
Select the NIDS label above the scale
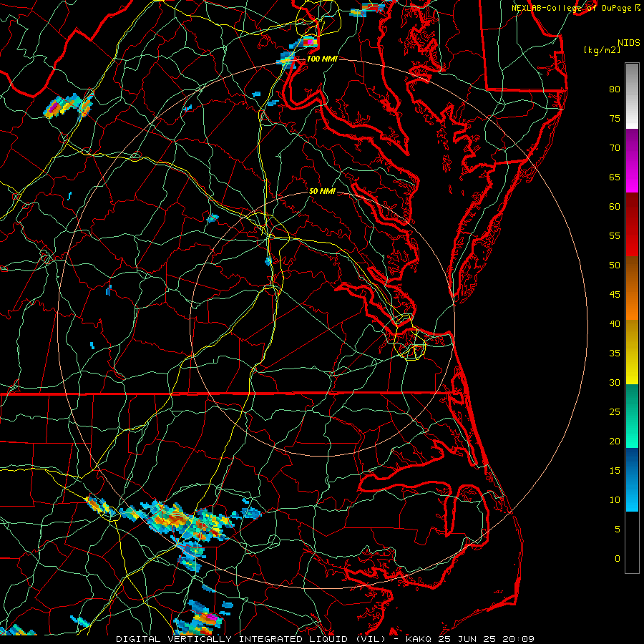pos(628,43)
